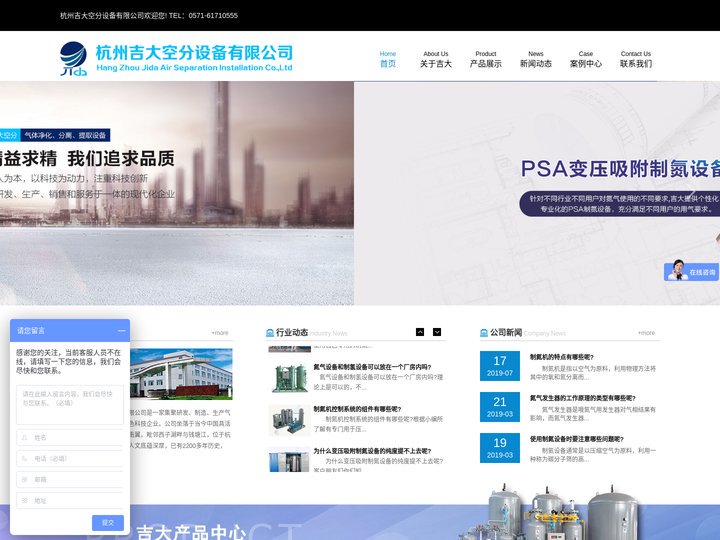Click the 吉大产品中心 heading
The width and height of the screenshot is (720, 540).
click(x=191, y=533)
